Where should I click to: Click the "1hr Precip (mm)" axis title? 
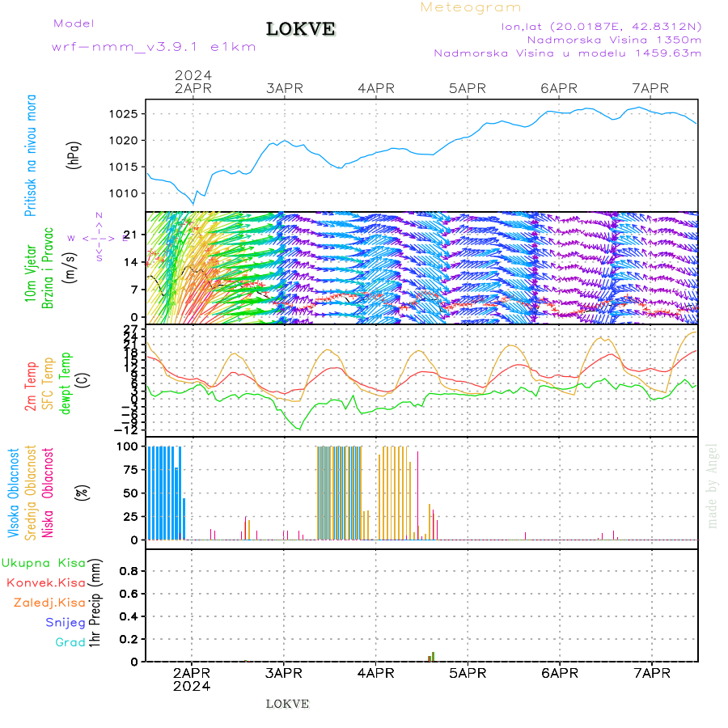click(95, 603)
